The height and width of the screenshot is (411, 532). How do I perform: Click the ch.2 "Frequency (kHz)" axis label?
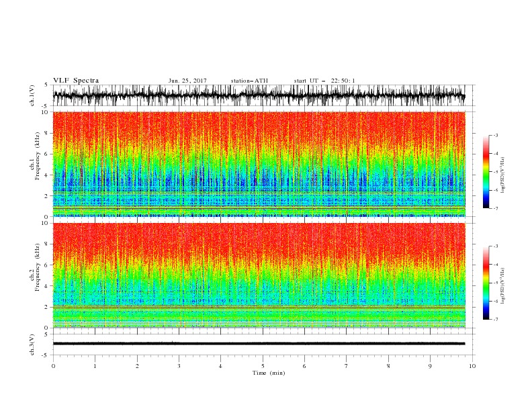coord(38,267)
